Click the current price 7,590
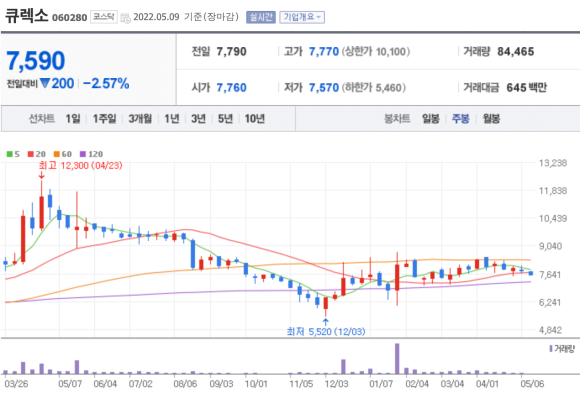Viewport: 580px width, 393px height. 36,61
